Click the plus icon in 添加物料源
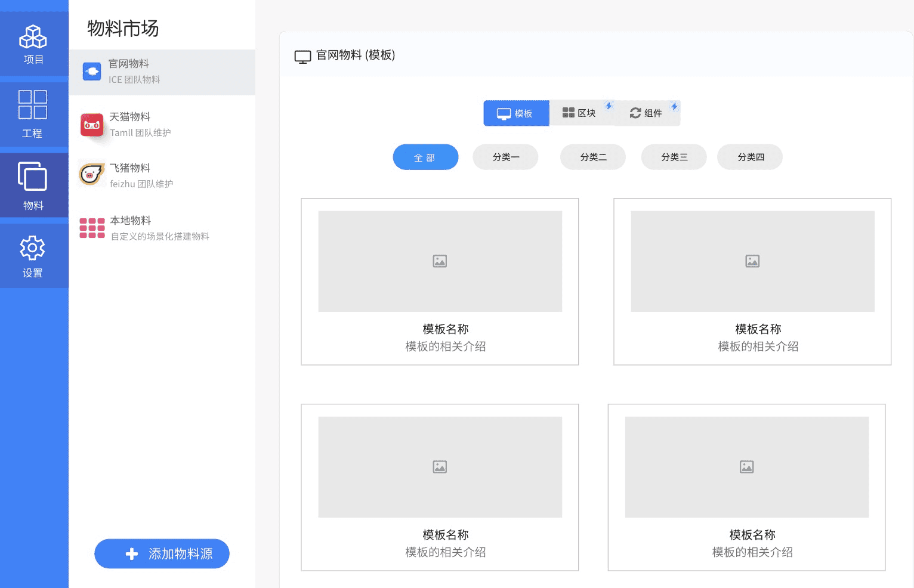 pyautogui.click(x=132, y=554)
